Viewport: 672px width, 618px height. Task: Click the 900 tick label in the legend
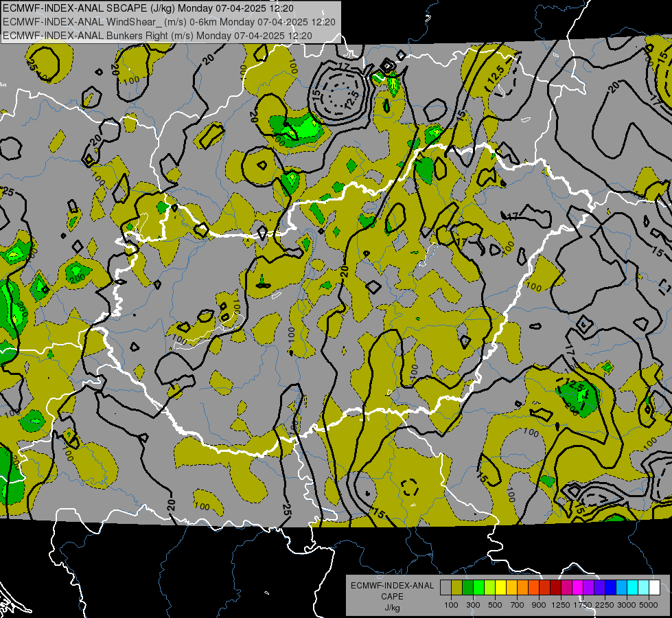539,605
